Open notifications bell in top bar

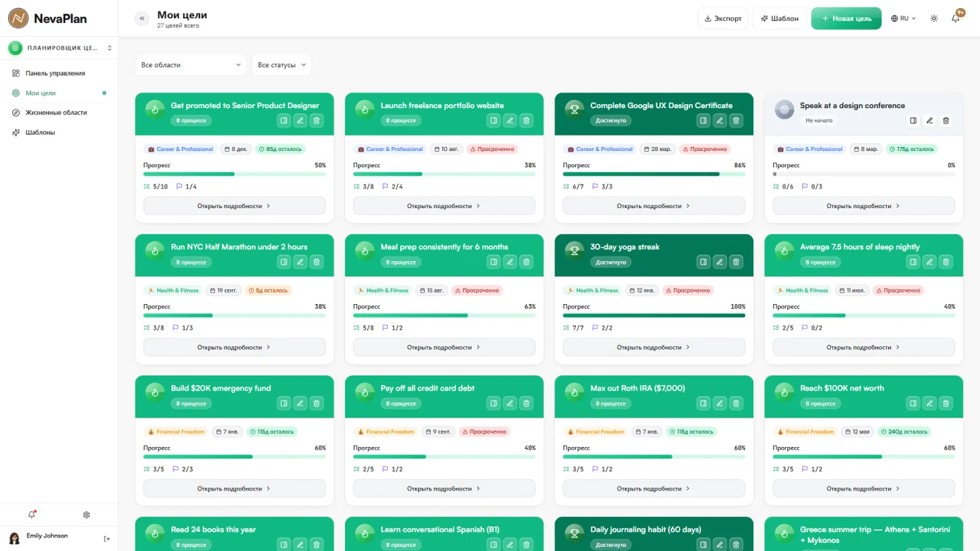tap(955, 18)
